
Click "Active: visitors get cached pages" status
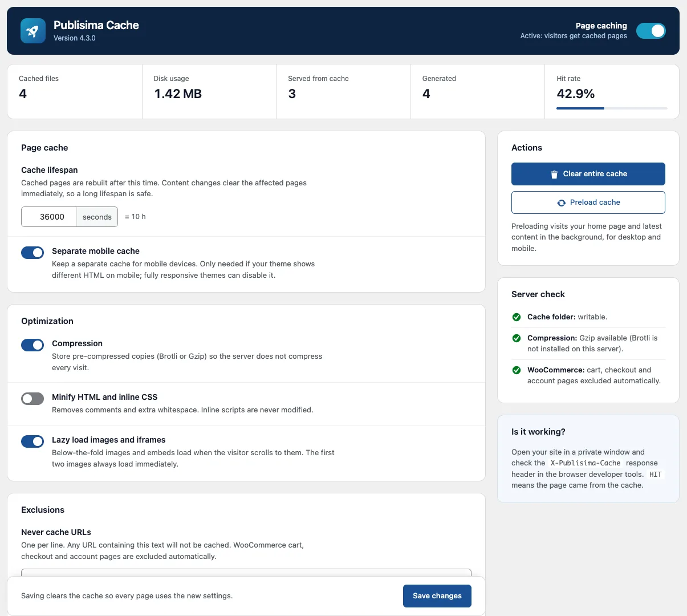[x=574, y=36]
